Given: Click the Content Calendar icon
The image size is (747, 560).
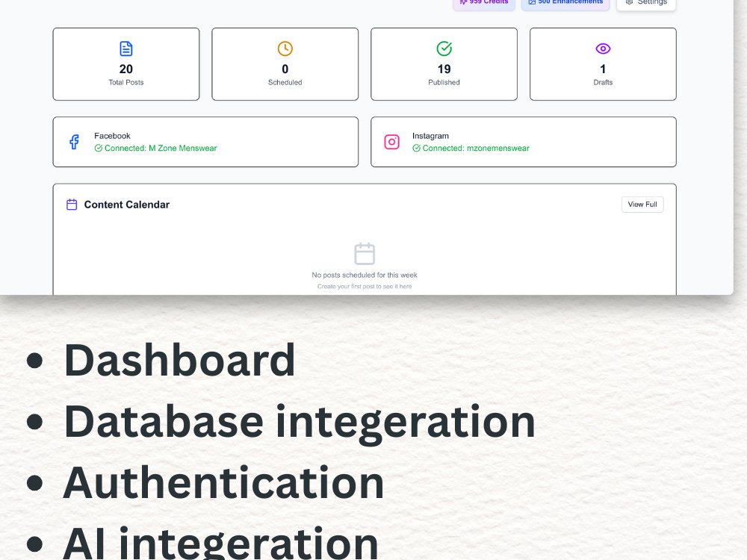Looking at the screenshot, I should (72, 205).
